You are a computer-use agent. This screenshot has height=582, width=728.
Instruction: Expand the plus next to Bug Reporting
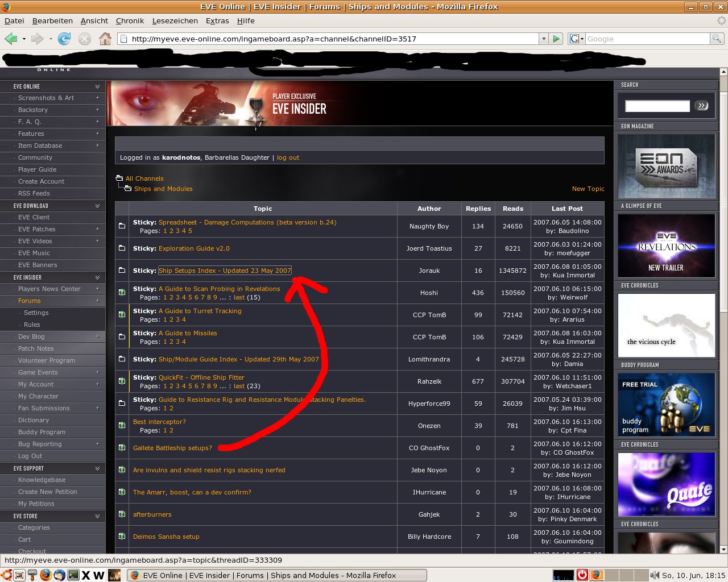coord(97,444)
